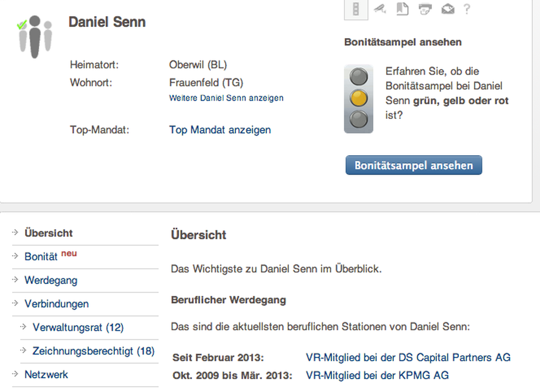Click the large traffic light graphic

[x=358, y=99]
